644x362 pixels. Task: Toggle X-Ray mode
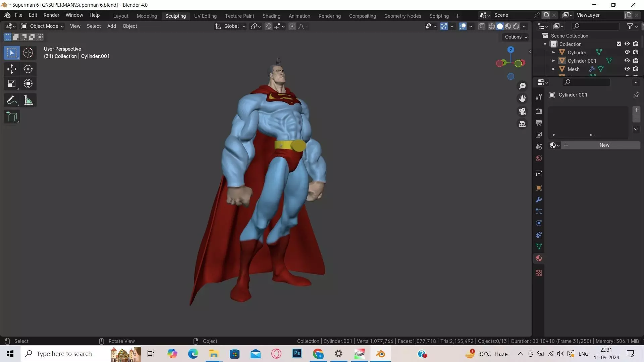(x=481, y=26)
